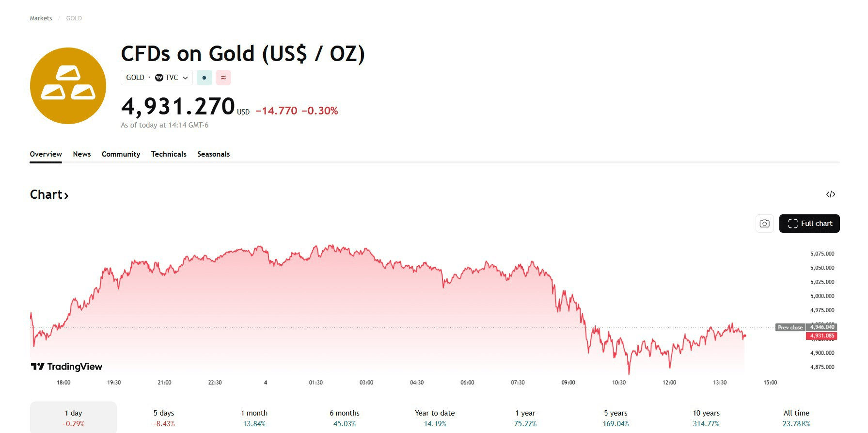Click the camera snapshot icon

[764, 224]
